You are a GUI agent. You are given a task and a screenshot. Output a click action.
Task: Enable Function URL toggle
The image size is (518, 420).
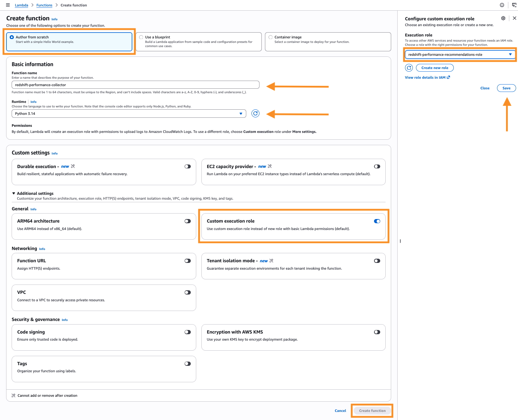pyautogui.click(x=188, y=261)
